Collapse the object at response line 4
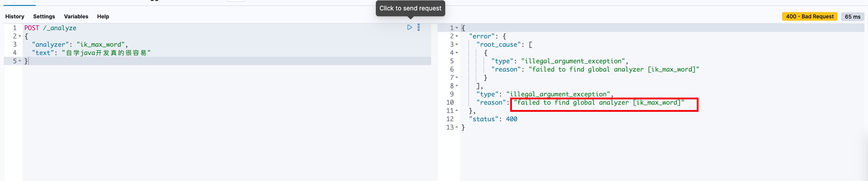 click(x=456, y=53)
